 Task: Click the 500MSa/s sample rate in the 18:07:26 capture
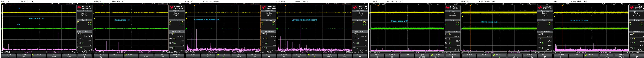452,15
